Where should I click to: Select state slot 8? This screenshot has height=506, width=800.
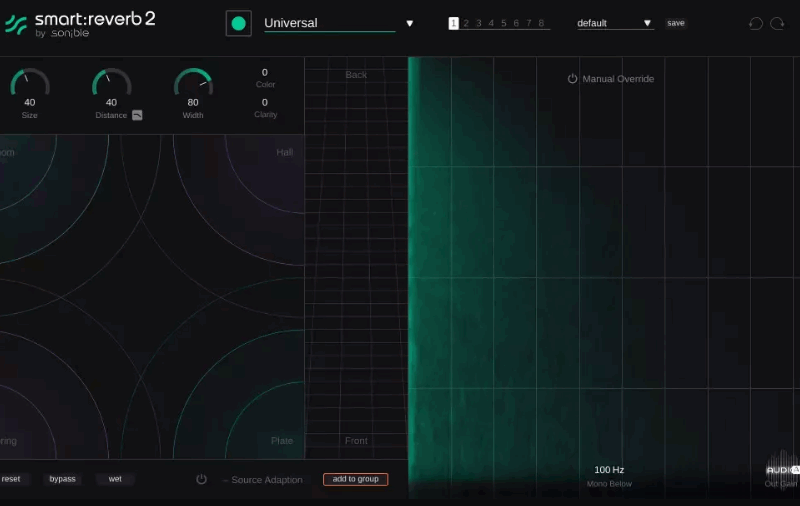(541, 23)
